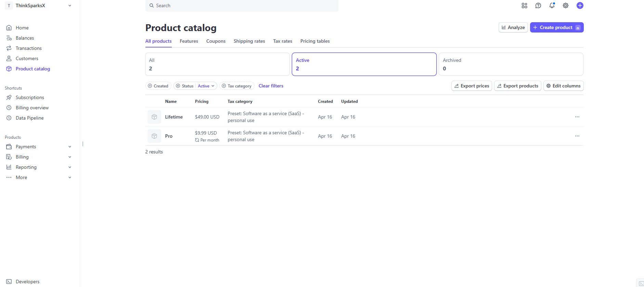Click the Pro product thumbnail icon

click(x=154, y=136)
